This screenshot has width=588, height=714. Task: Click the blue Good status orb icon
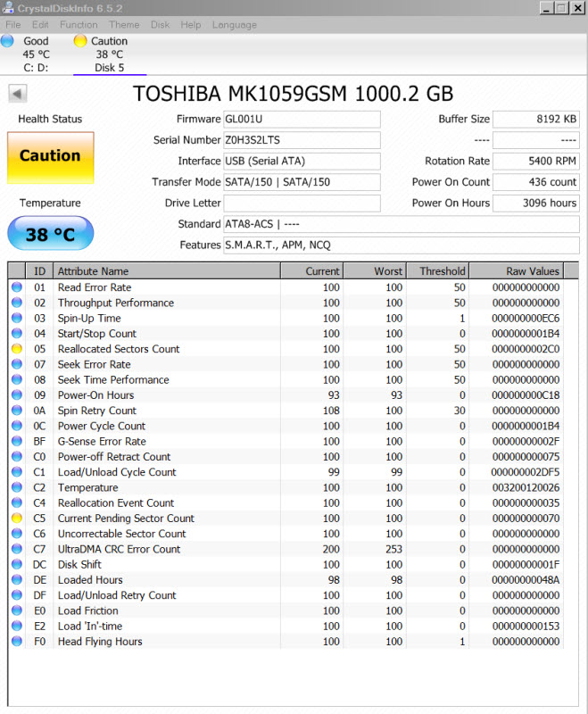[x=7, y=41]
